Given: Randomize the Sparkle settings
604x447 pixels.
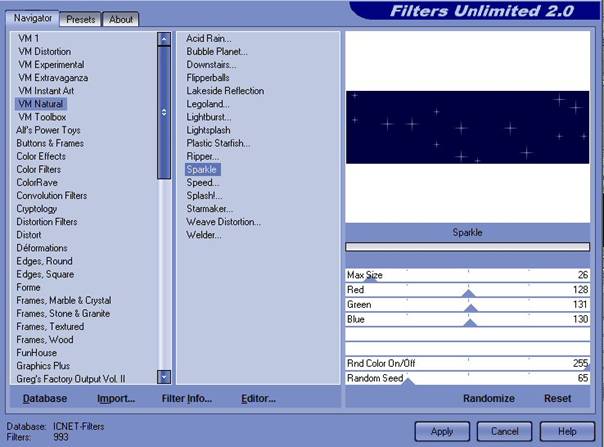Looking at the screenshot, I should (x=488, y=398).
